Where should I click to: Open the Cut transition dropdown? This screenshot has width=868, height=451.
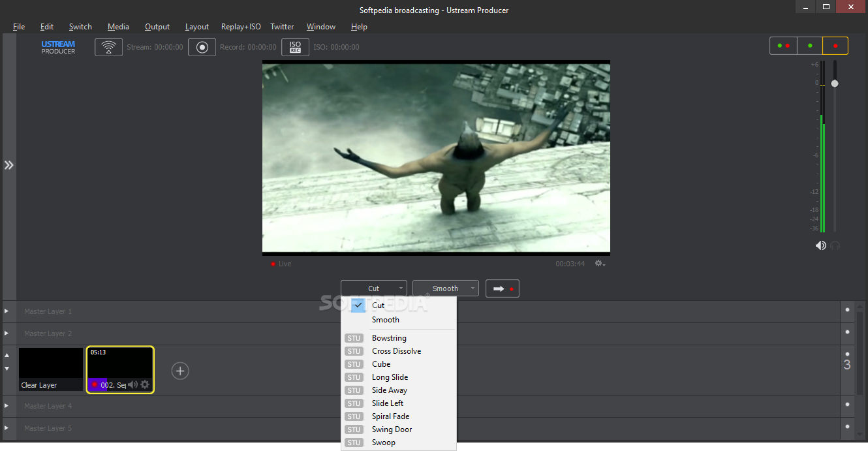374,288
